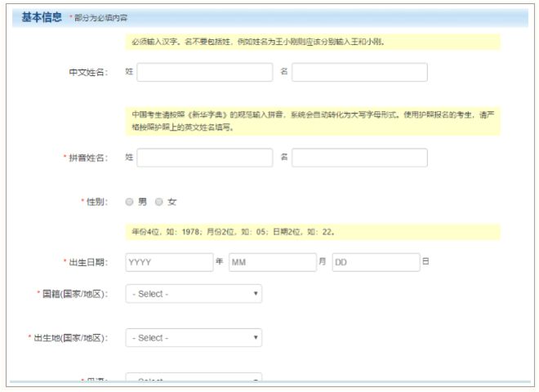
Task: Click the Chinese given name (名) input field
Action: (359, 72)
